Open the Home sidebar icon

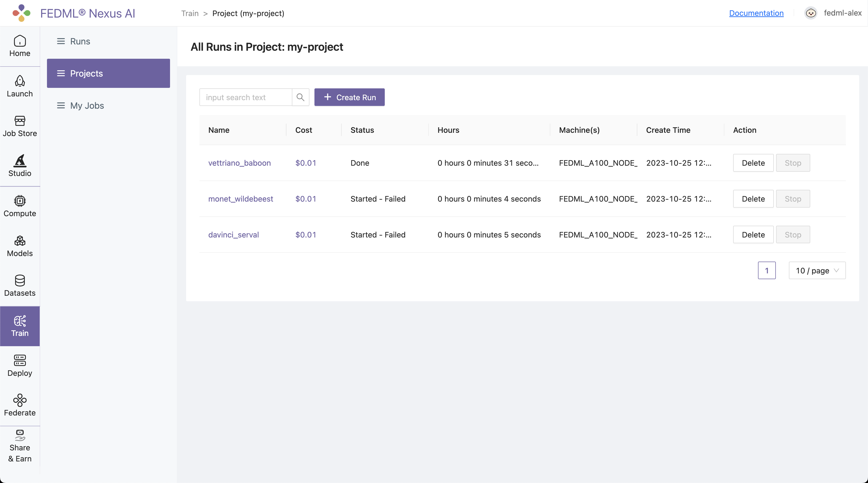(x=20, y=41)
